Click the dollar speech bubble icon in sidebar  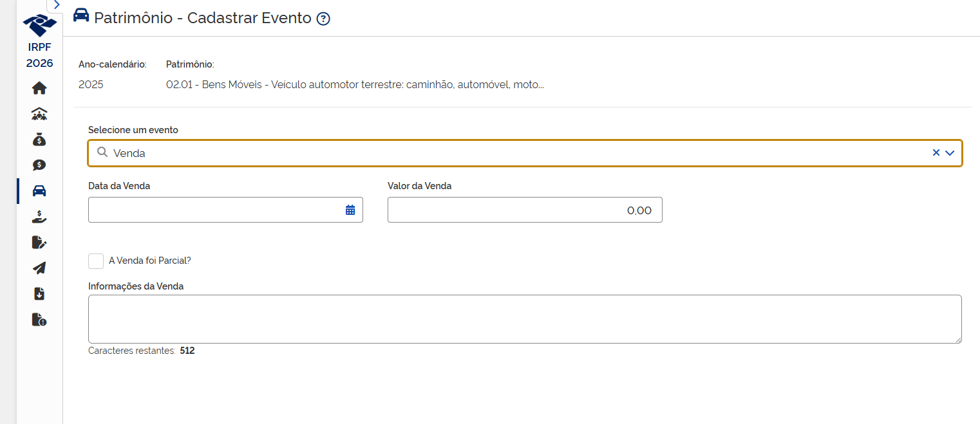(x=39, y=165)
